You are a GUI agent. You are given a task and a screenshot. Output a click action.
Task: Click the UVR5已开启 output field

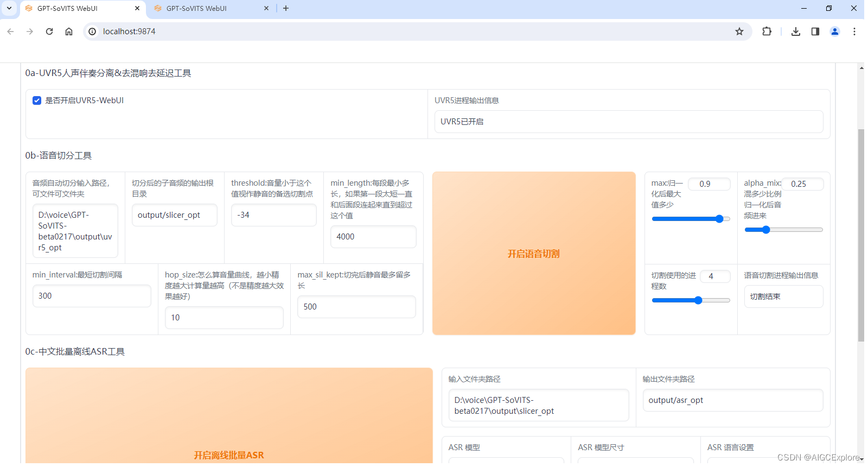pos(629,122)
